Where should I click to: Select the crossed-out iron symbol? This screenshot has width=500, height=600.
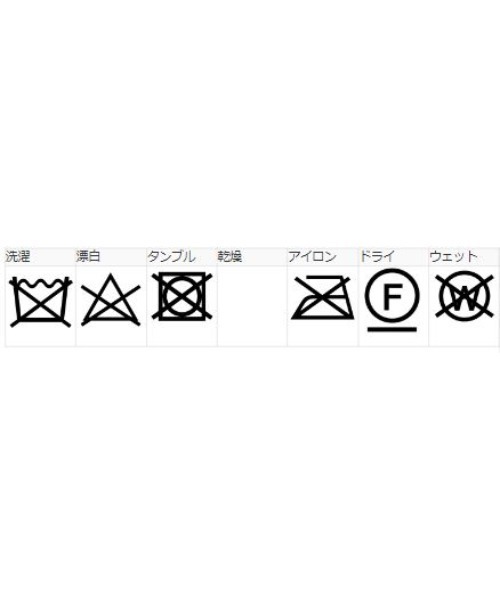[323, 297]
